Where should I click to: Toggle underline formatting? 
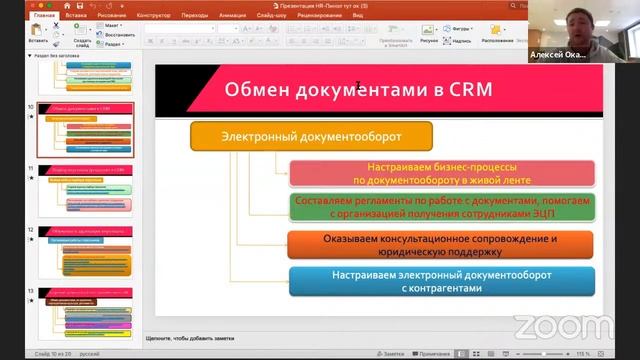pyautogui.click(x=173, y=41)
